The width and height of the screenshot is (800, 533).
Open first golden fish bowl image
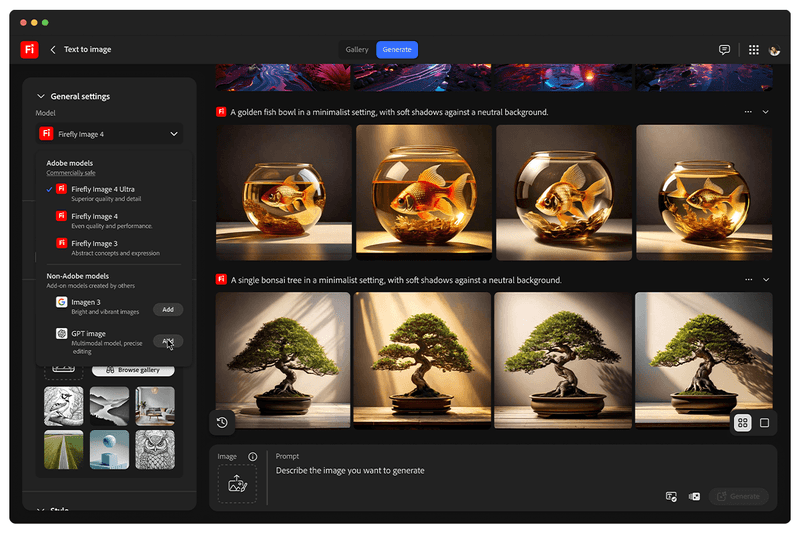click(x=284, y=192)
